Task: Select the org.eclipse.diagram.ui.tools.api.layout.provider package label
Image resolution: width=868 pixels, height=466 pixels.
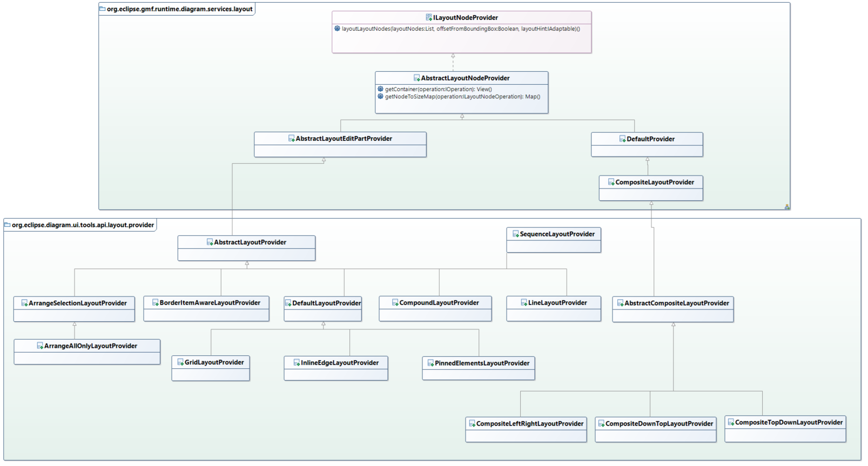Action: [x=83, y=225]
